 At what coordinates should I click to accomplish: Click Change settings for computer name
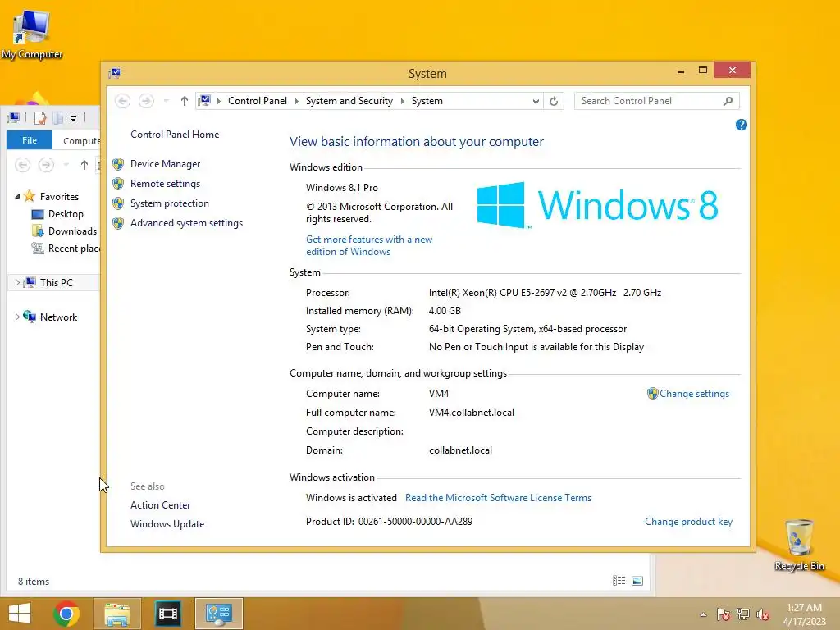[694, 394]
